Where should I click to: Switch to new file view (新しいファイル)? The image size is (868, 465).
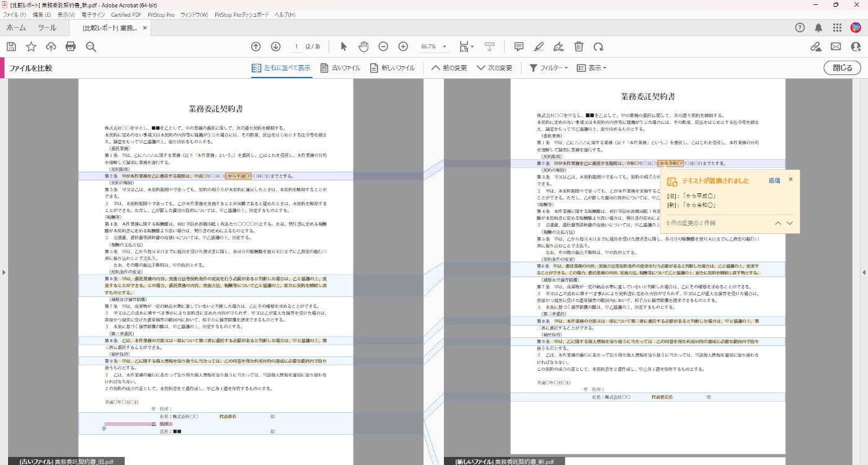click(392, 68)
